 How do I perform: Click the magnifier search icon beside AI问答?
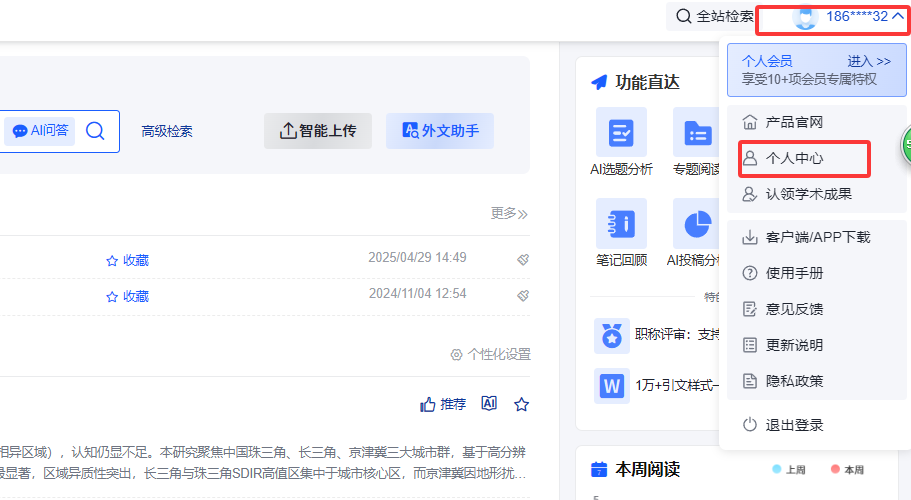click(95, 131)
